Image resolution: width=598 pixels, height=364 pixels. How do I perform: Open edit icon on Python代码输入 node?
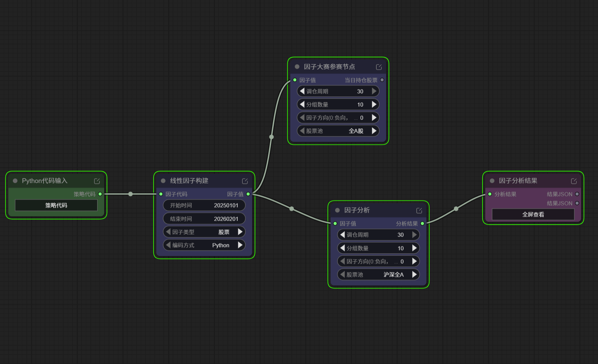tap(97, 181)
